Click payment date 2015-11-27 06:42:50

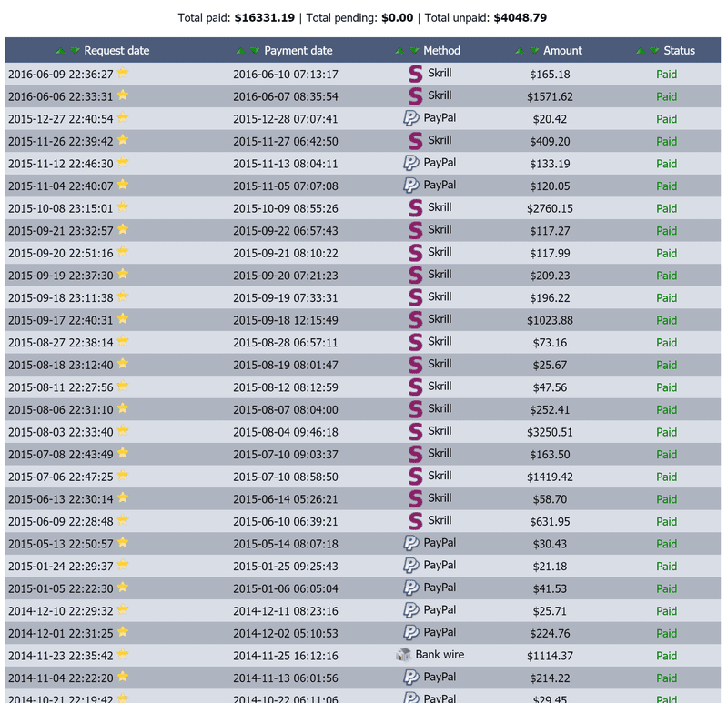(286, 142)
